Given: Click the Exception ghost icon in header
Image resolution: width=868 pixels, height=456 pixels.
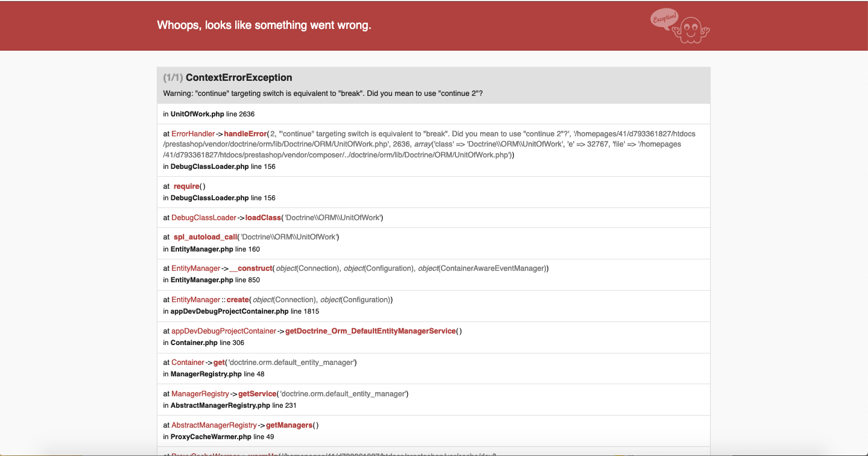Looking at the screenshot, I should coord(681,27).
